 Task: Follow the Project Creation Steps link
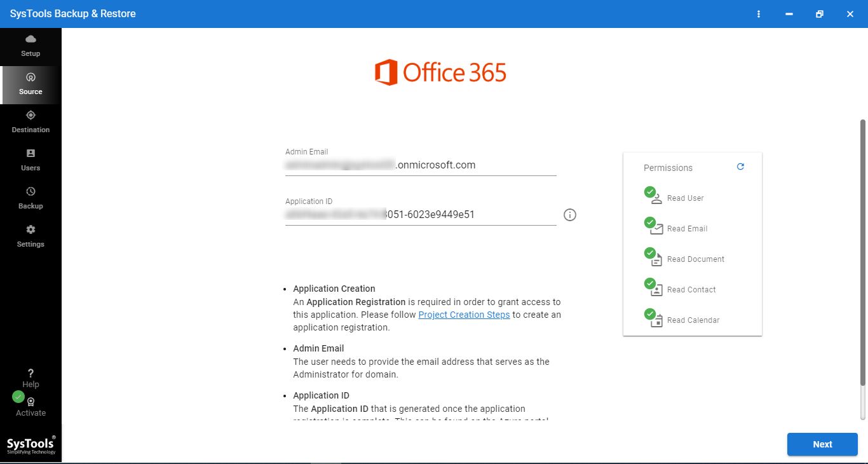pos(464,315)
